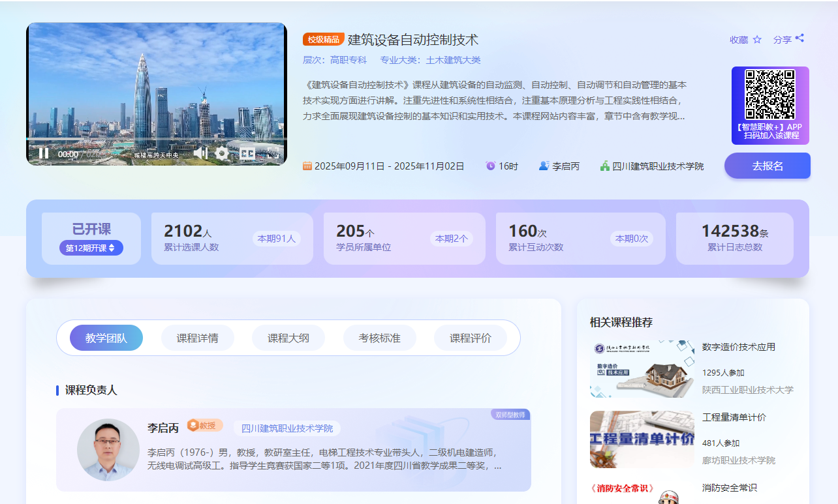Open the 消防安全常识 course title

[x=730, y=488]
